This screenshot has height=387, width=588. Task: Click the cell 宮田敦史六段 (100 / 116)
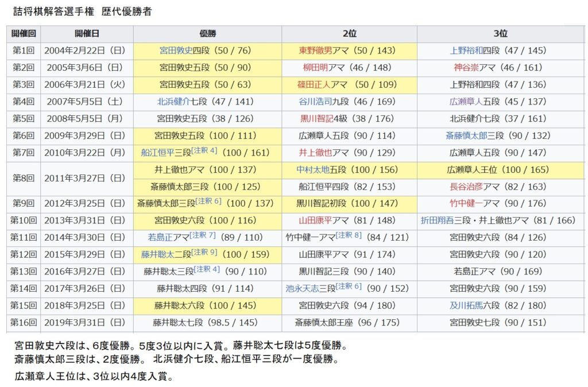[x=207, y=220]
